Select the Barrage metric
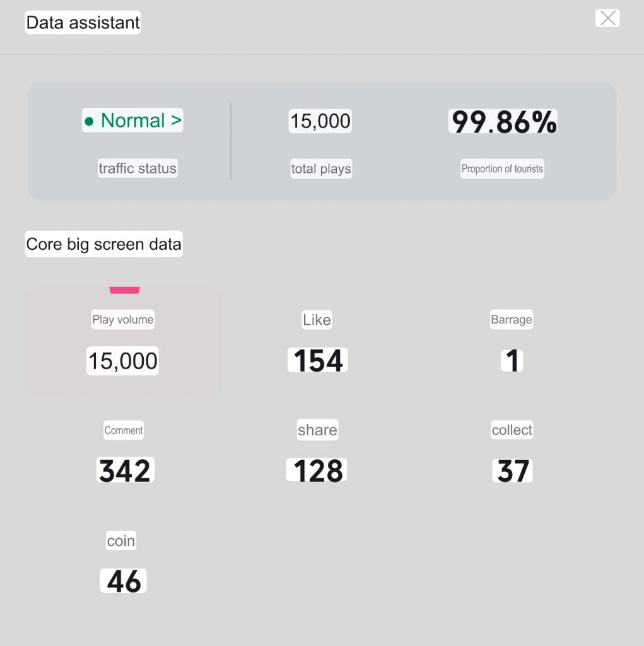 tap(512, 341)
